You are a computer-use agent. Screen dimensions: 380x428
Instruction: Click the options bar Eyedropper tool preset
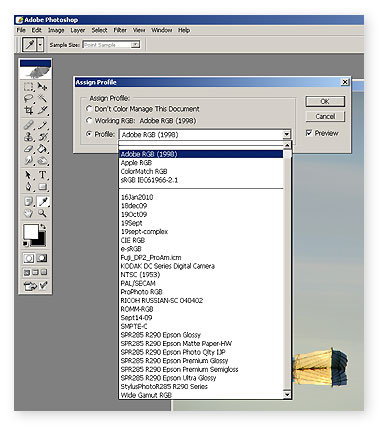pos(30,44)
